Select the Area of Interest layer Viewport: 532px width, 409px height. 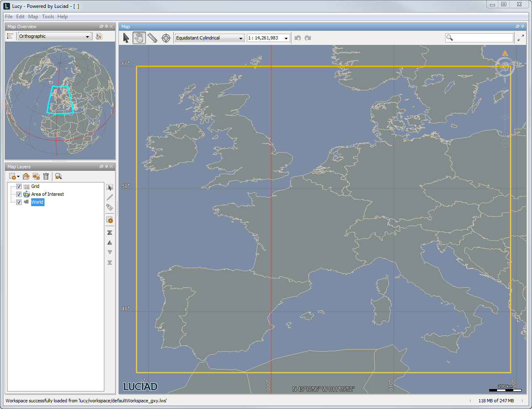point(47,194)
